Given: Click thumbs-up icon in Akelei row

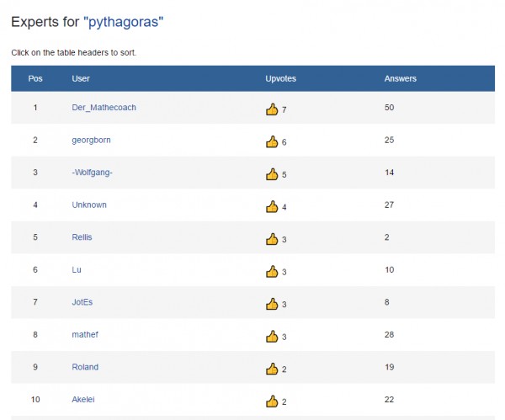Looking at the screenshot, I should pyautogui.click(x=272, y=401).
